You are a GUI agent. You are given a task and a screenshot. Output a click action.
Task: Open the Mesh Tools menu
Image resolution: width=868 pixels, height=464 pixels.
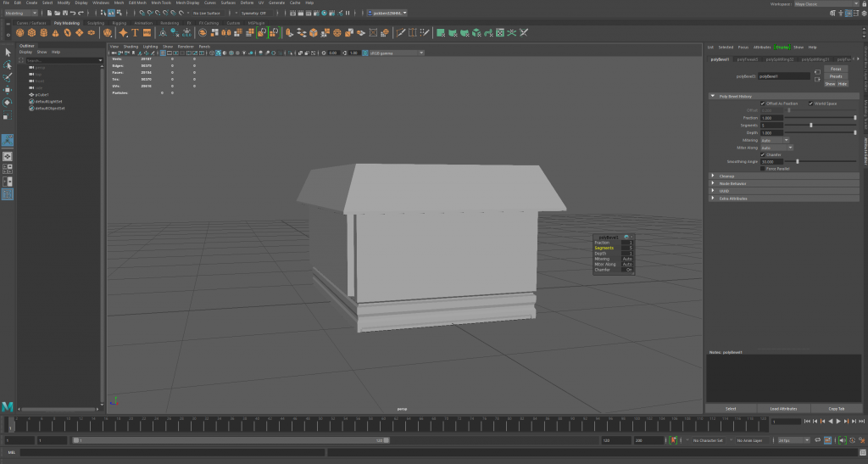[x=161, y=3]
